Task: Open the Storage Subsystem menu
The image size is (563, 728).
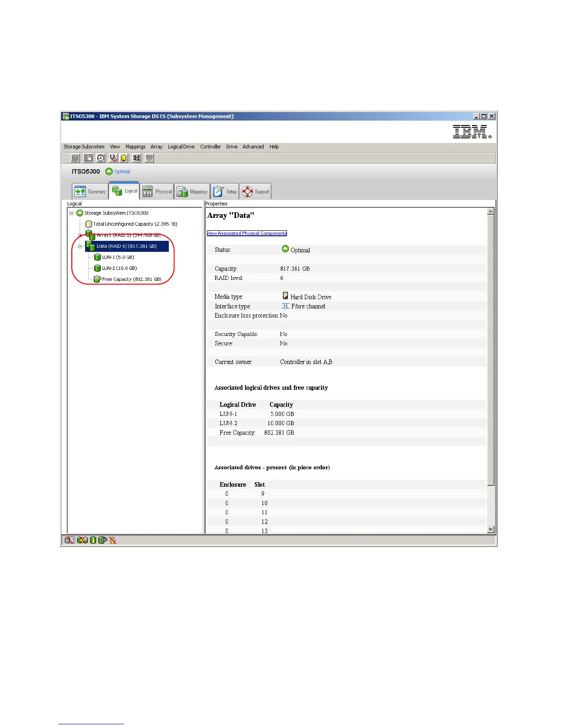Action: click(84, 147)
